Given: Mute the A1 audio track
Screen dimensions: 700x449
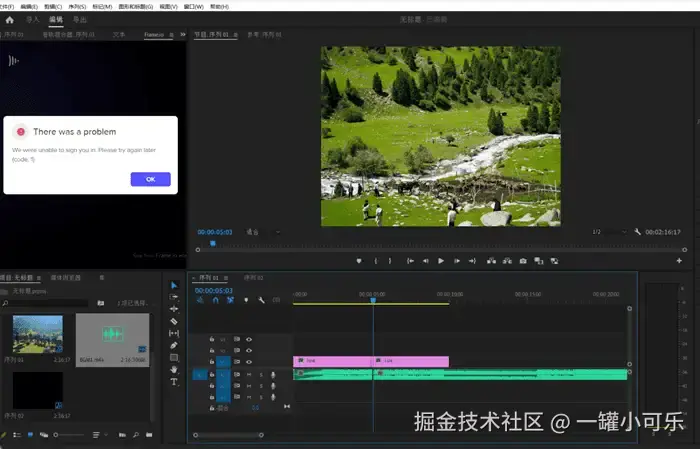Looking at the screenshot, I should point(249,374).
